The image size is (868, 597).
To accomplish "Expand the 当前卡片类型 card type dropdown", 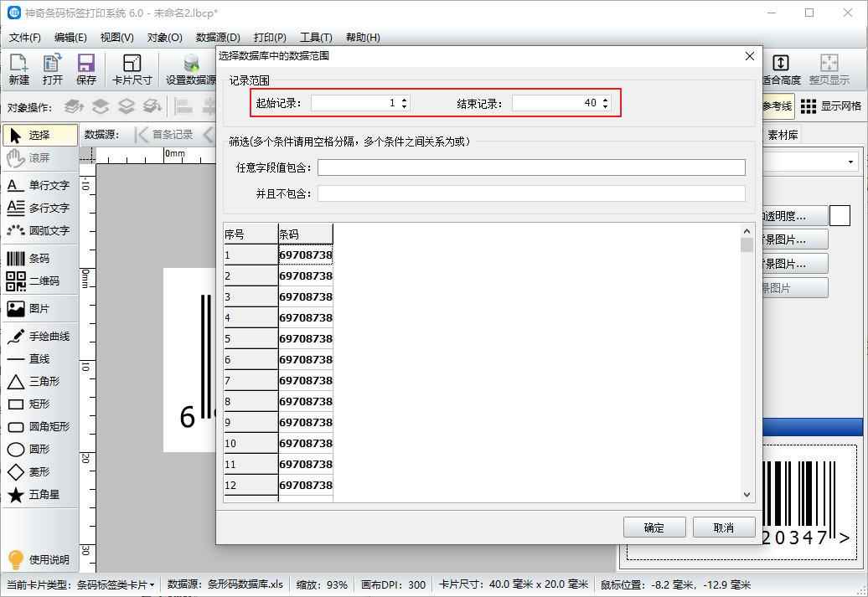I will click(x=152, y=584).
